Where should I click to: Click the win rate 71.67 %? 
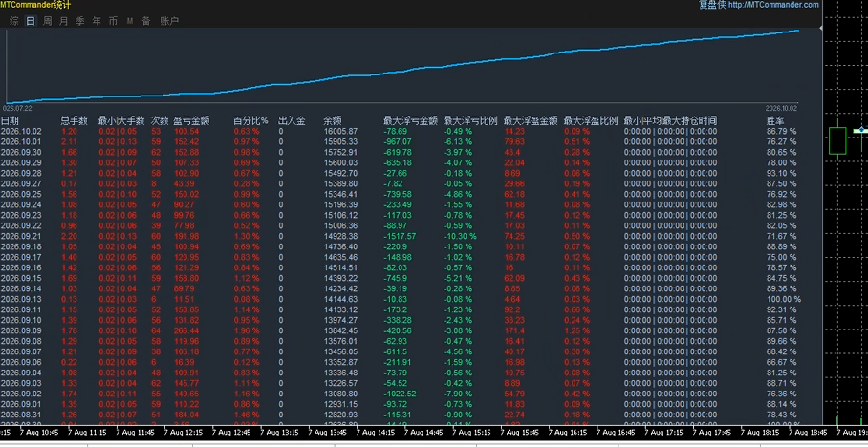pyautogui.click(x=782, y=236)
